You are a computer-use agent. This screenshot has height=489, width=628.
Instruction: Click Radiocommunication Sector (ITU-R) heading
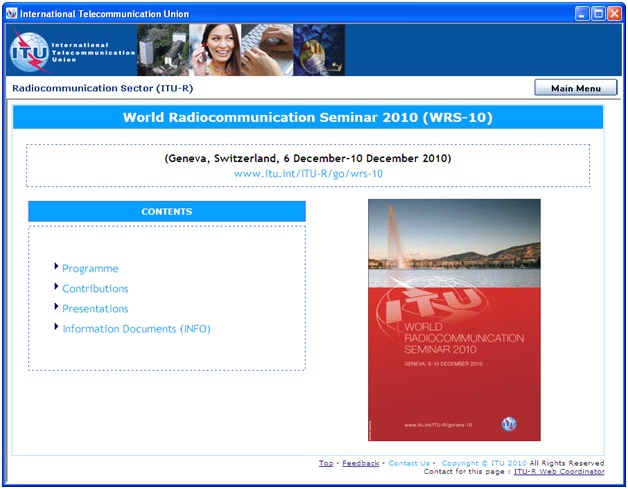tap(103, 88)
